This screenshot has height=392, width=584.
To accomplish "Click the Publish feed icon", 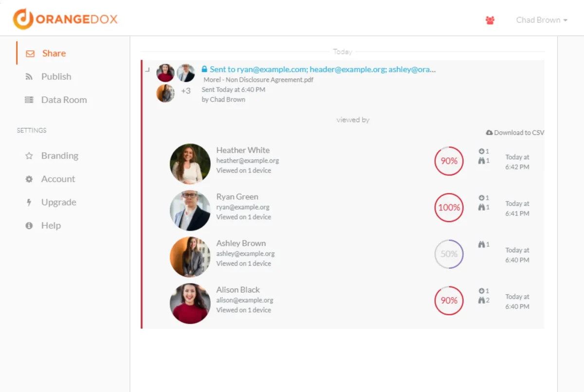I will click(29, 76).
